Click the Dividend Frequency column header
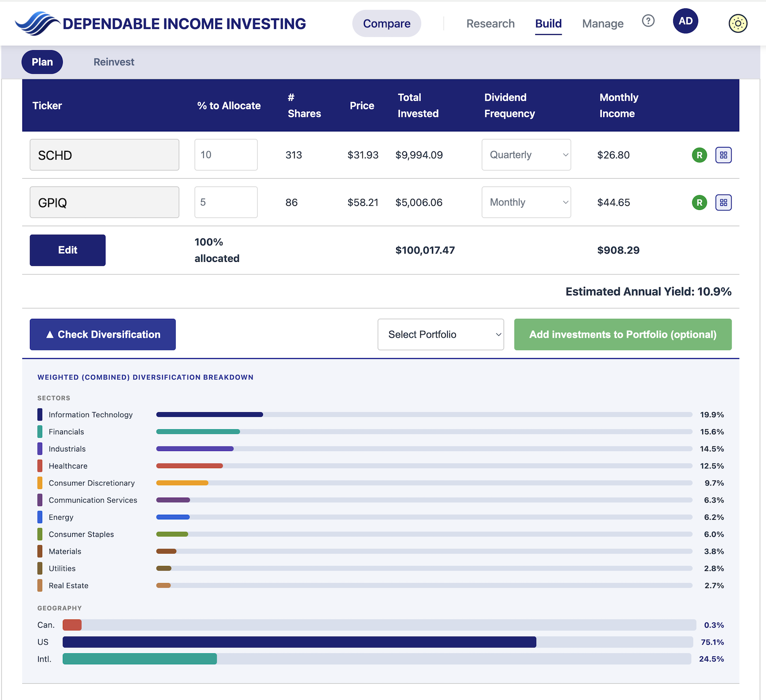 click(x=509, y=106)
